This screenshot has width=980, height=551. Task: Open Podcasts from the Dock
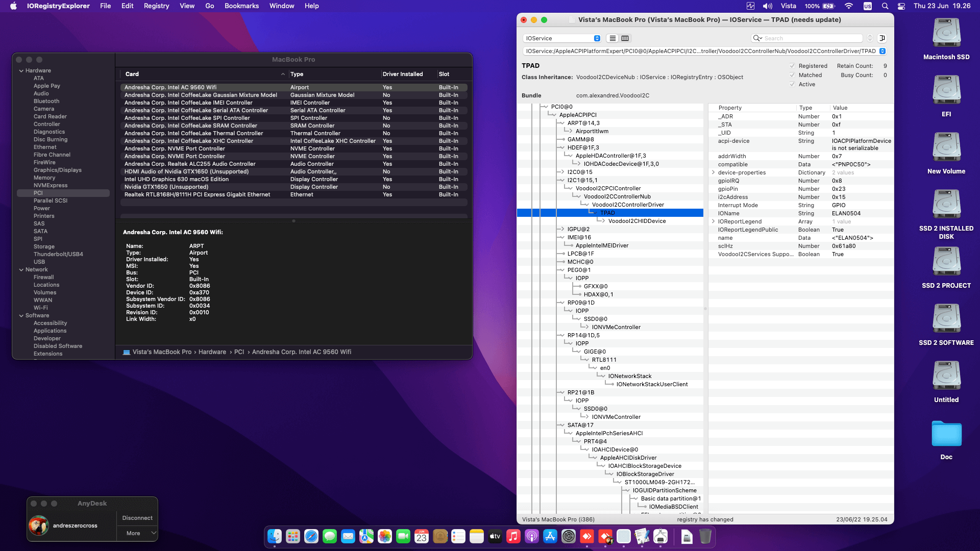pyautogui.click(x=532, y=536)
